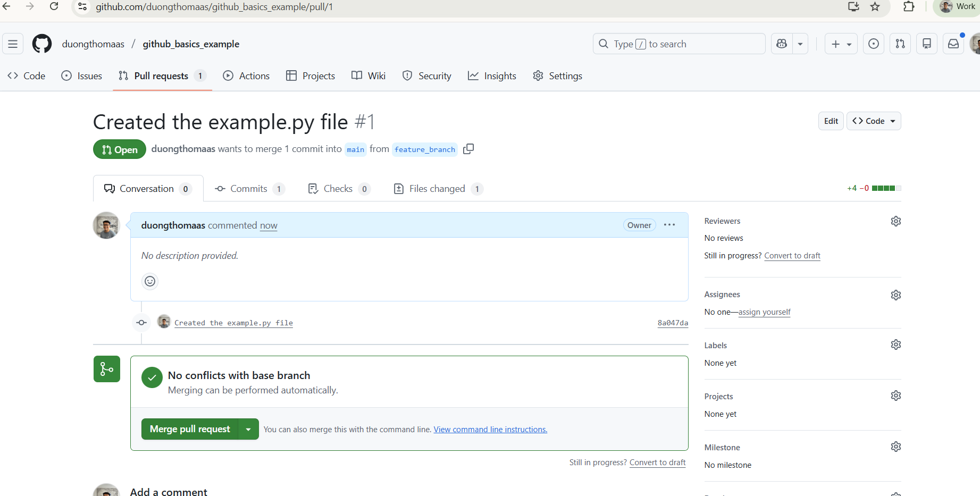Click the diffstat +4 −0 indicator
Image resolution: width=980 pixels, height=496 pixels.
pos(874,188)
